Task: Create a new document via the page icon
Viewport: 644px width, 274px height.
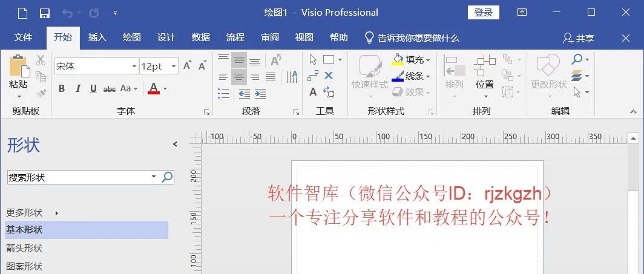Action: (22, 13)
